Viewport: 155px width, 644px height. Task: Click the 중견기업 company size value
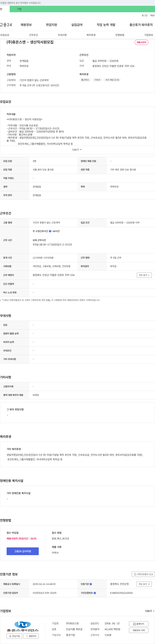(71, 635)
